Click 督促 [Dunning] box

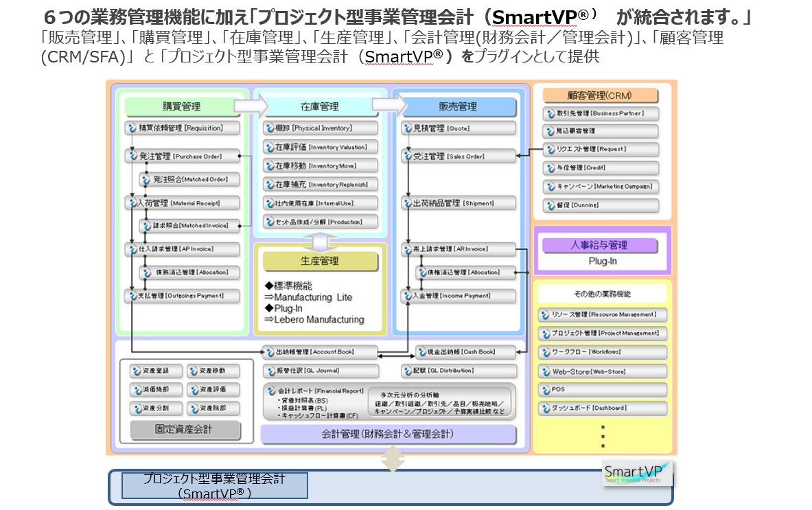coord(601,205)
